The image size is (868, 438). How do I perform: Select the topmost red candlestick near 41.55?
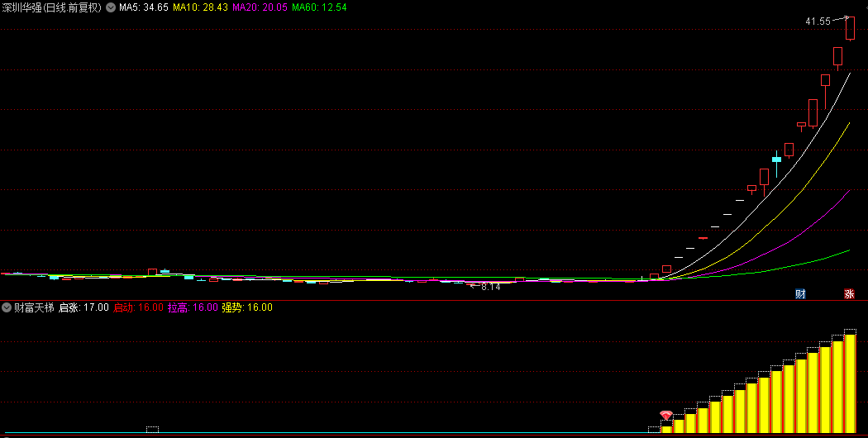[850, 28]
